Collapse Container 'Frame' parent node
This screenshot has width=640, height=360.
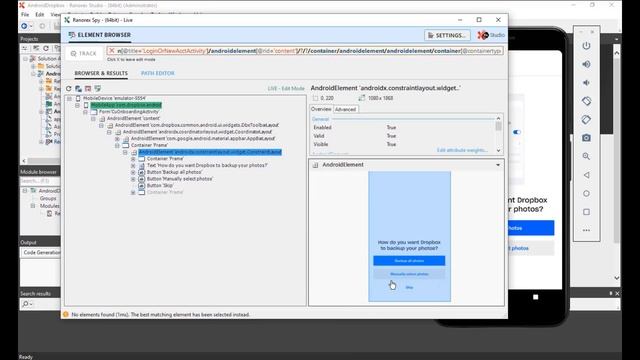click(x=117, y=145)
